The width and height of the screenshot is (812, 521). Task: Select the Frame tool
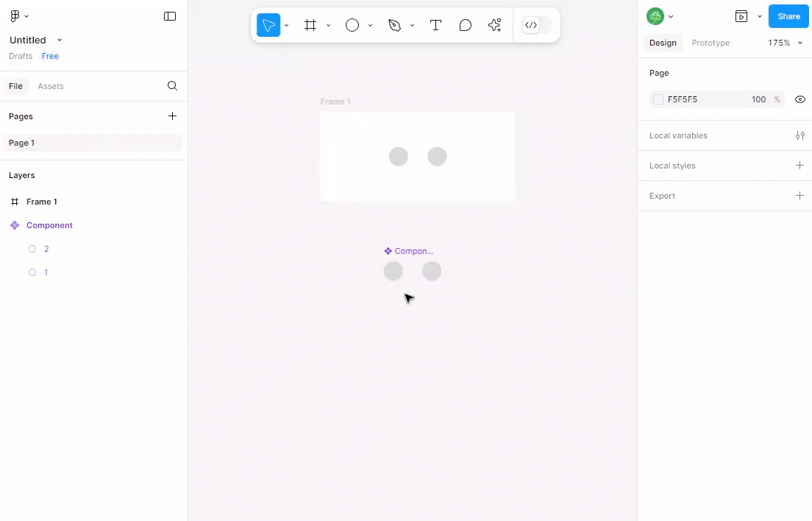310,25
